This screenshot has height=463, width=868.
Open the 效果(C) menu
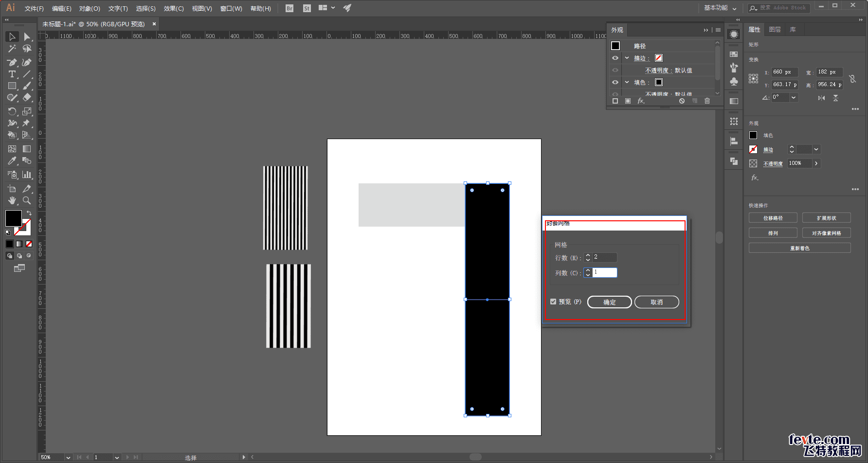coord(173,8)
